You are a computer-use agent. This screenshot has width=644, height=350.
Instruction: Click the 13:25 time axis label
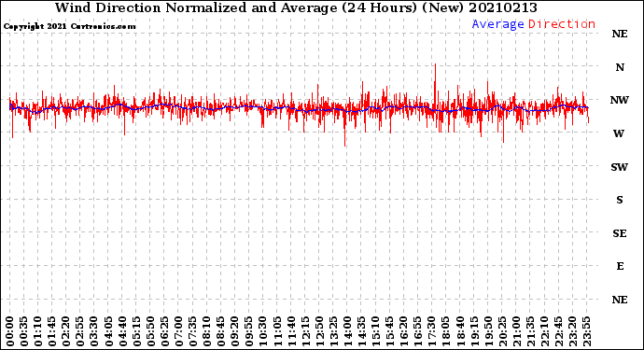tap(333, 331)
